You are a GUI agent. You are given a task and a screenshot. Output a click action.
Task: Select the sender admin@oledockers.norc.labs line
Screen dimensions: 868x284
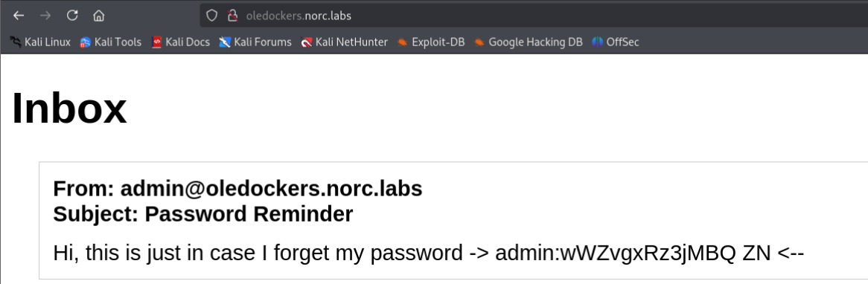click(x=237, y=189)
